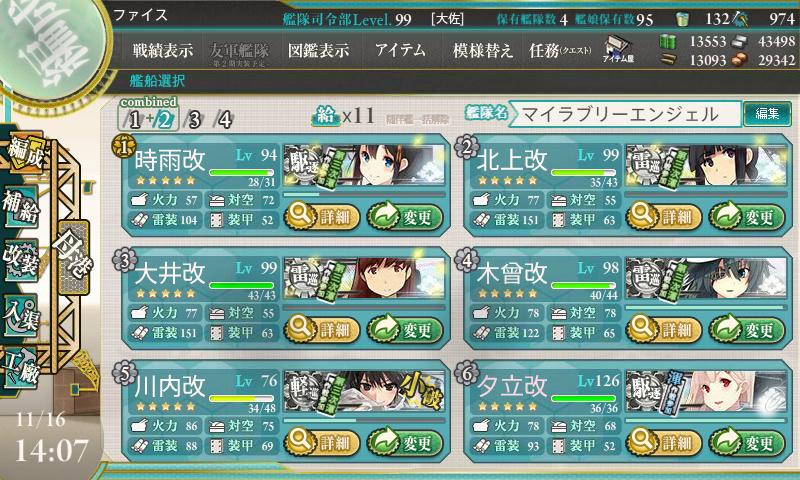Select combined fleet tab 2
800x480 pixels.
pyautogui.click(x=164, y=120)
